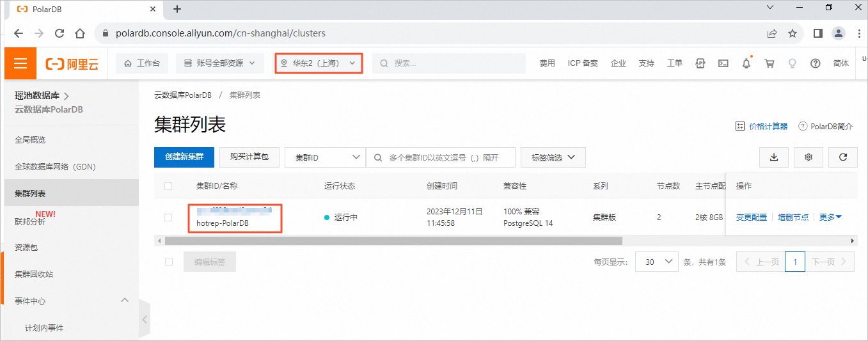Screen dimensions: 868x341
Task: Open the browser profile avatar
Action: click(x=838, y=33)
